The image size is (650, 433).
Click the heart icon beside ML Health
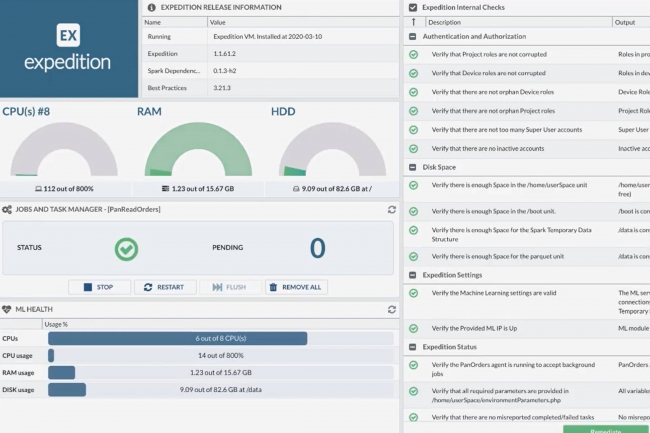pos(7,310)
